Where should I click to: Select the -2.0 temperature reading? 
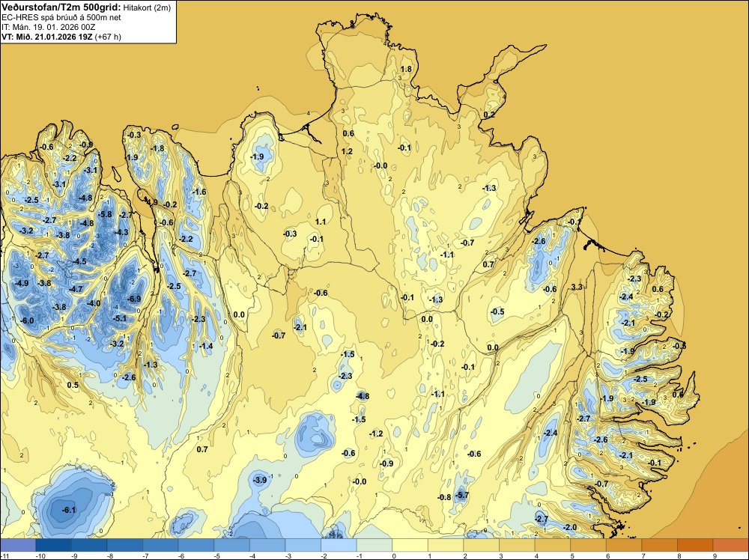(x=570, y=527)
